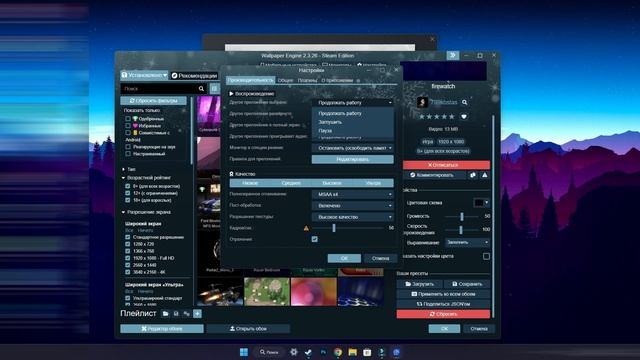
Task: Switch to the Плагины settings tab
Action: coord(307,80)
